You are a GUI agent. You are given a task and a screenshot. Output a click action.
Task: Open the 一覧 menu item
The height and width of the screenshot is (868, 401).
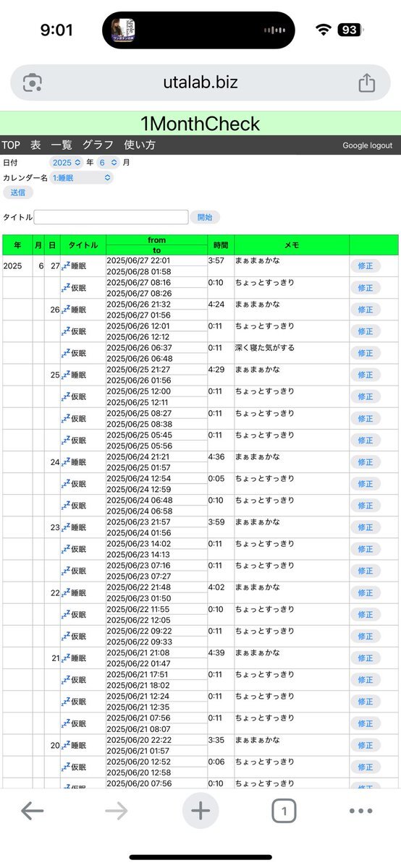pyautogui.click(x=62, y=145)
